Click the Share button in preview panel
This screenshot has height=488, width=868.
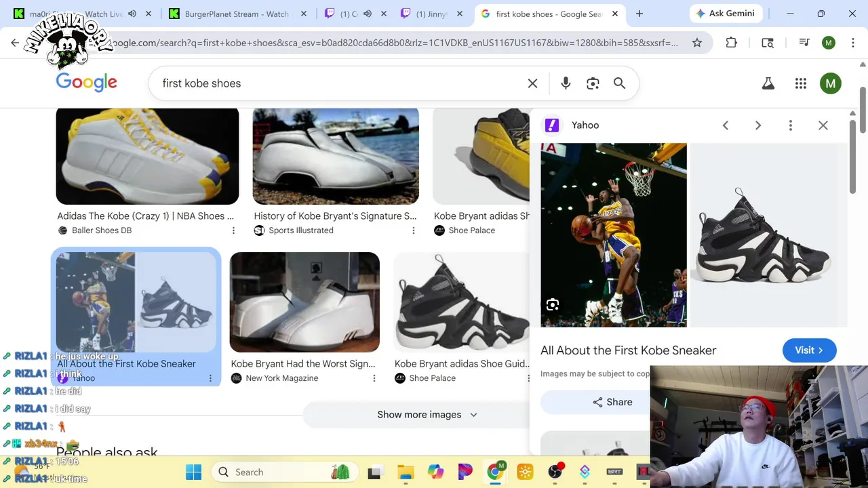click(612, 402)
